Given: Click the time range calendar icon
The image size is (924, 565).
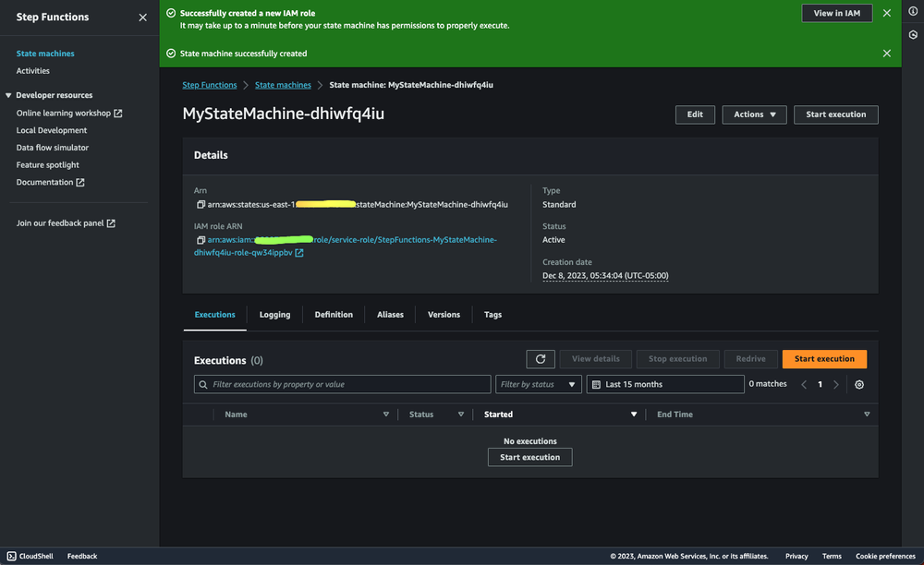Looking at the screenshot, I should pos(596,384).
